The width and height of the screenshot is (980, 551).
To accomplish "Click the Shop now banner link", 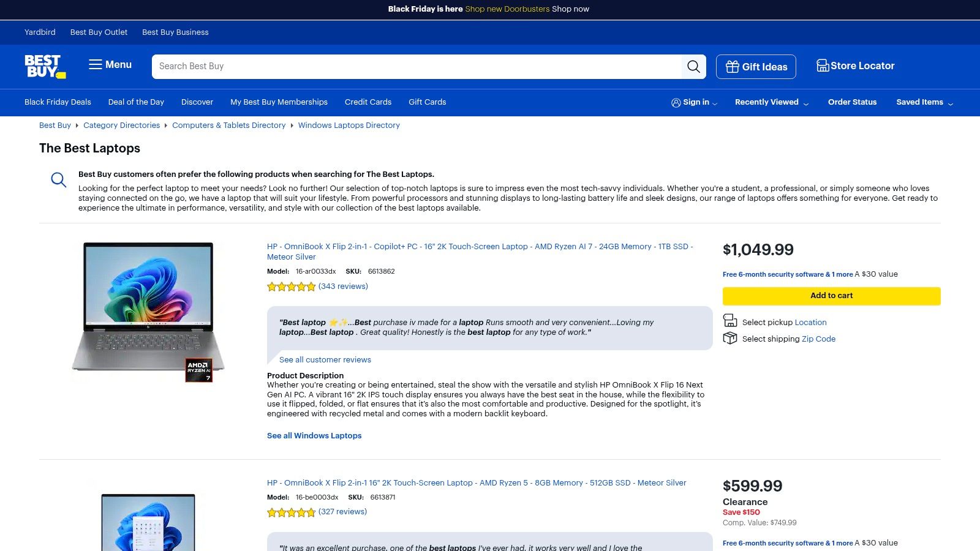I will click(x=570, y=9).
